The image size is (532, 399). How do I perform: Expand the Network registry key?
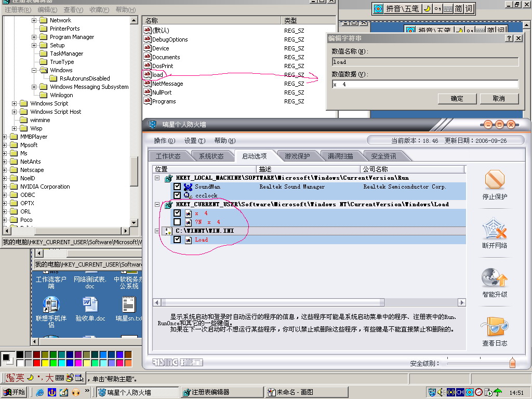(x=34, y=20)
